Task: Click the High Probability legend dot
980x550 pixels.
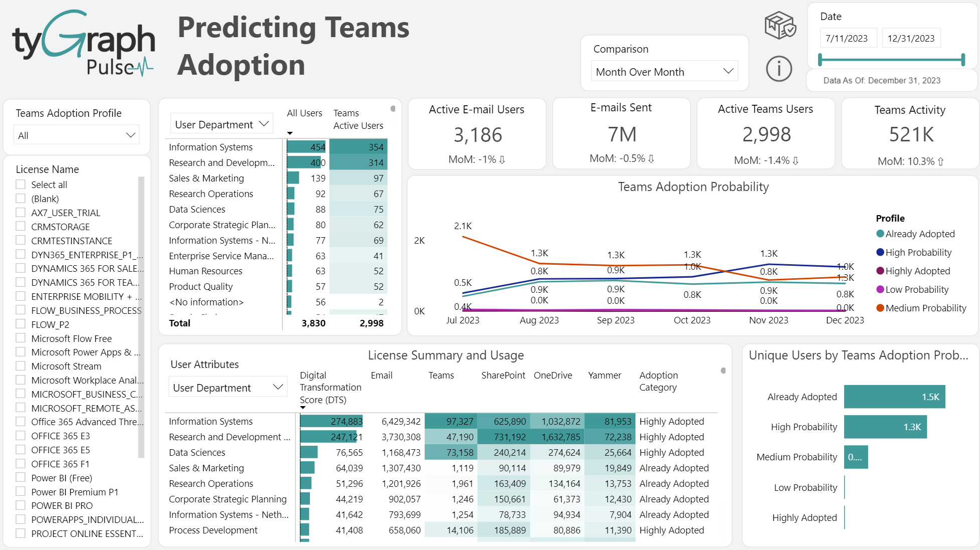Action: [x=880, y=252]
